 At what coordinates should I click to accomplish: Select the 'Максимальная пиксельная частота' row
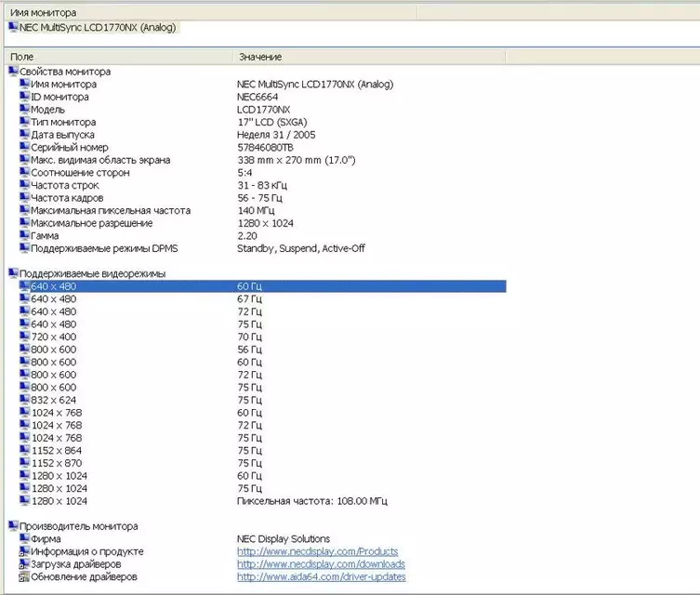click(x=262, y=210)
